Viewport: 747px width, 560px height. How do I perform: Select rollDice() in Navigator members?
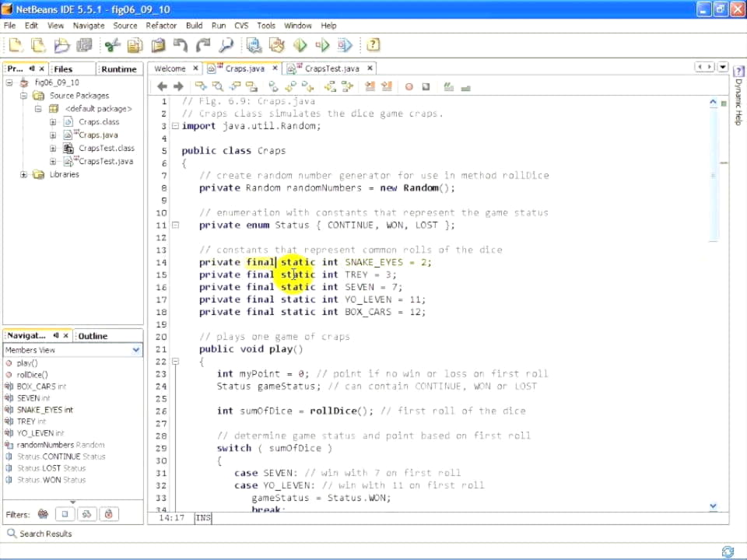[32, 375]
